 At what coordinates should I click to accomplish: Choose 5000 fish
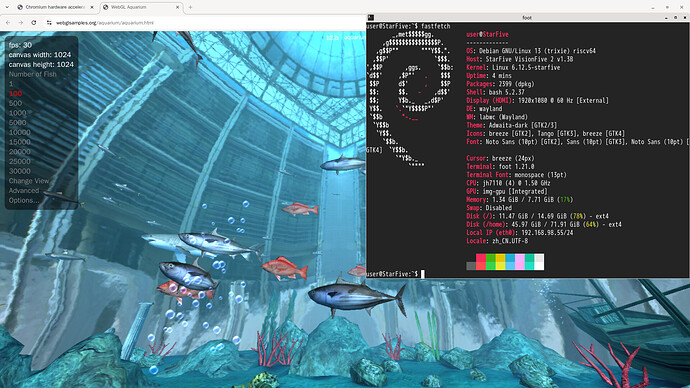click(x=18, y=122)
